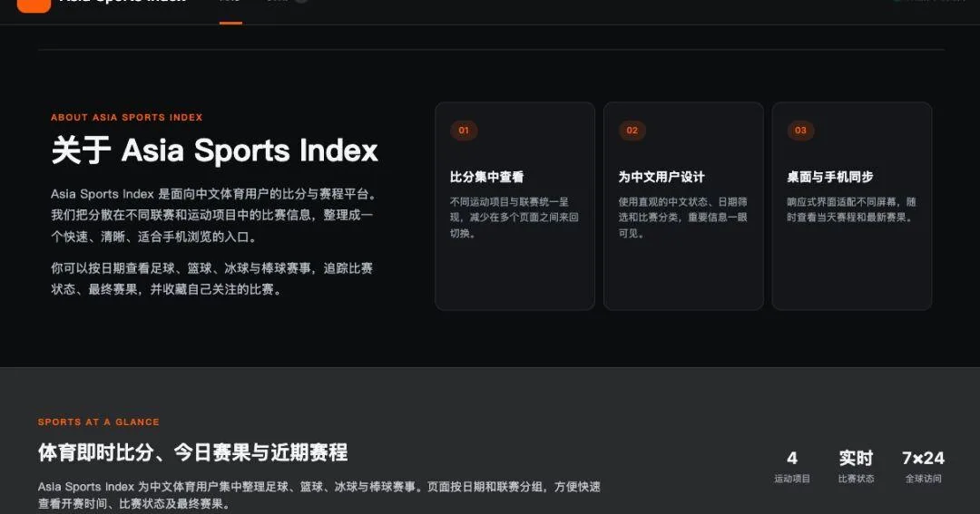Click the 7×24 全球访问 statistic

[x=923, y=467]
